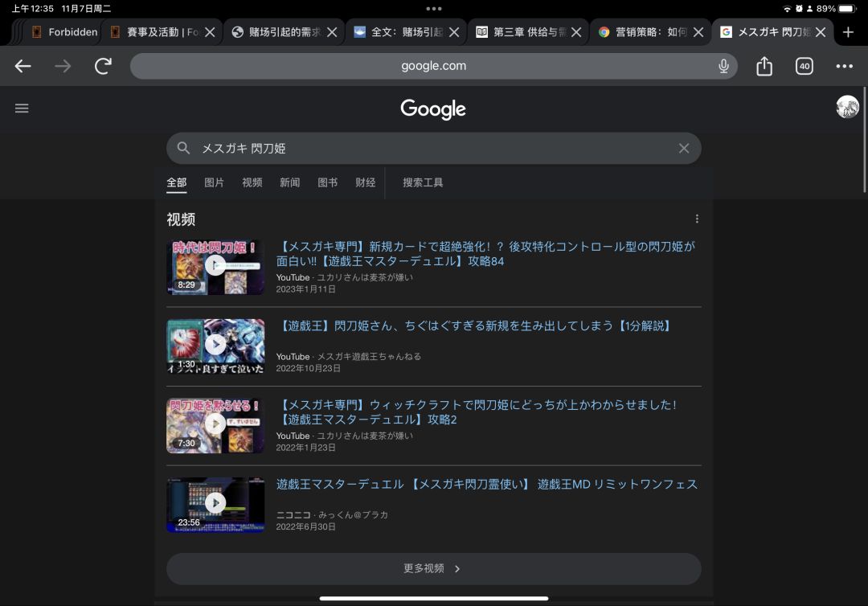This screenshot has width=868, height=606.
Task: Close the 赌场引起的需求 tab
Action: click(332, 32)
